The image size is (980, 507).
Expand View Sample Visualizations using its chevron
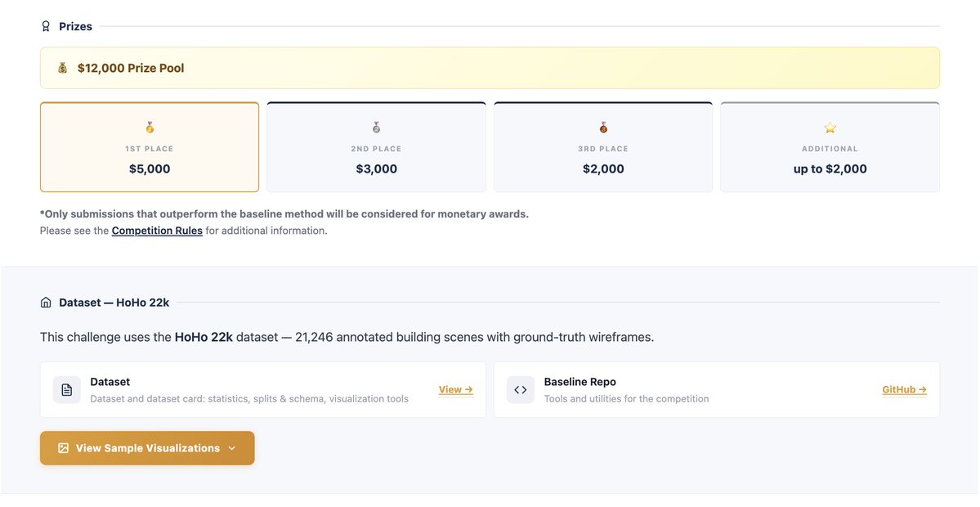232,448
